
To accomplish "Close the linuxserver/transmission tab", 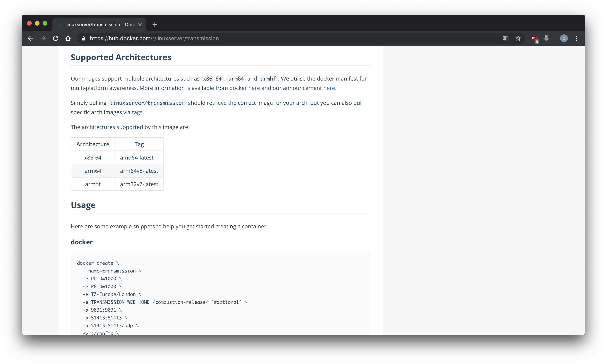I will pos(140,24).
